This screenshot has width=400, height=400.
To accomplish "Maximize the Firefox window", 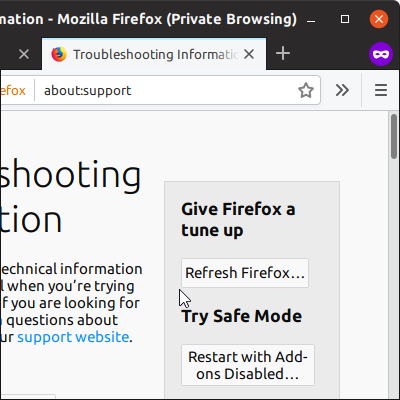I will click(345, 19).
